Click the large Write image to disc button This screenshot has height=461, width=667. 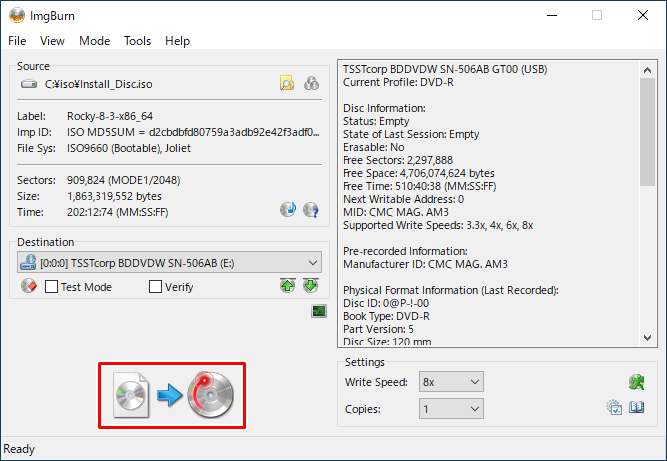(171, 395)
